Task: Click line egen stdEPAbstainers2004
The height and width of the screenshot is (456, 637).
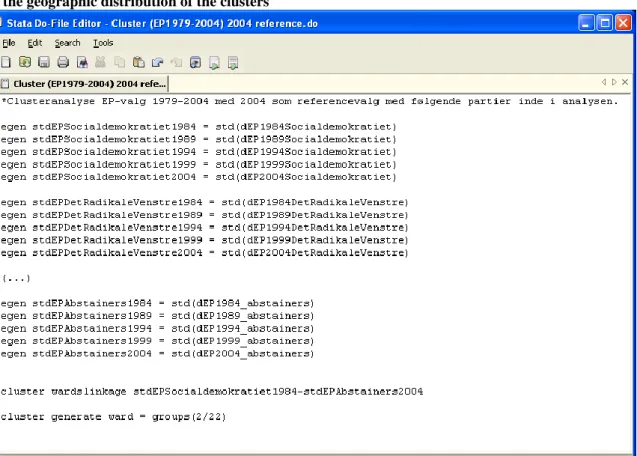Action: (157, 354)
